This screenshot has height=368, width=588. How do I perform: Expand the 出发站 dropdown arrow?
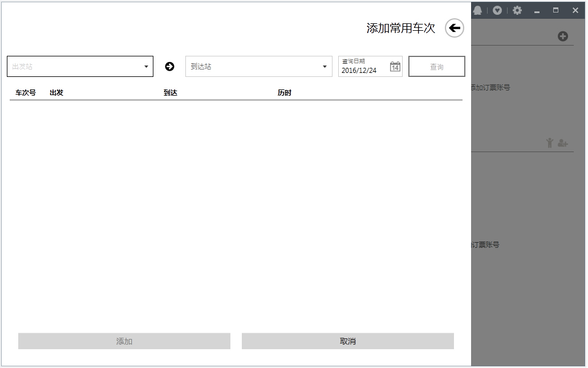click(146, 67)
